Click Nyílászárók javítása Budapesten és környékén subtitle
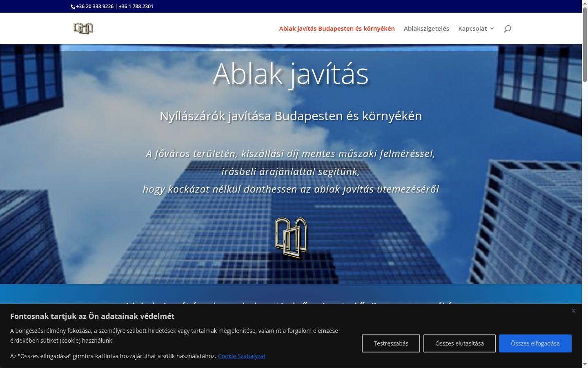This screenshot has width=588, height=368. pyautogui.click(x=291, y=116)
